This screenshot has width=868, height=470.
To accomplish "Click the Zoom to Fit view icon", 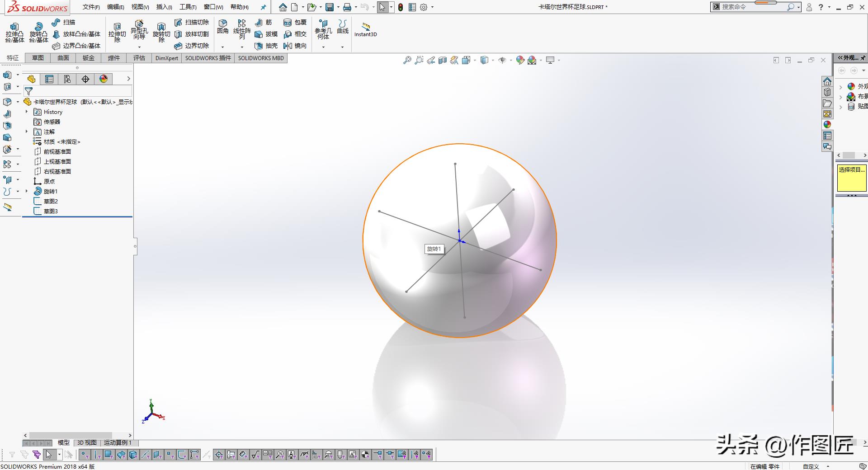I will (x=407, y=60).
